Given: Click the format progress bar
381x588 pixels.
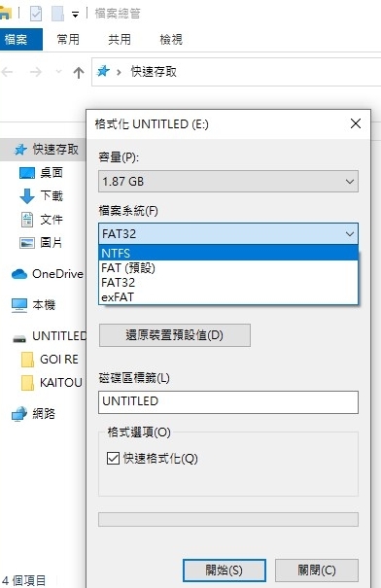Looking at the screenshot, I should [228, 520].
